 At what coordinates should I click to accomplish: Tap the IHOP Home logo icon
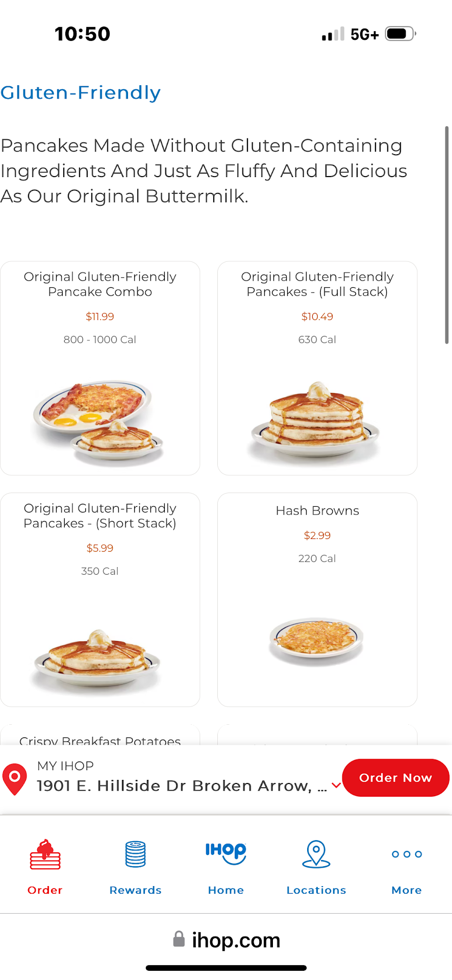pos(225,852)
